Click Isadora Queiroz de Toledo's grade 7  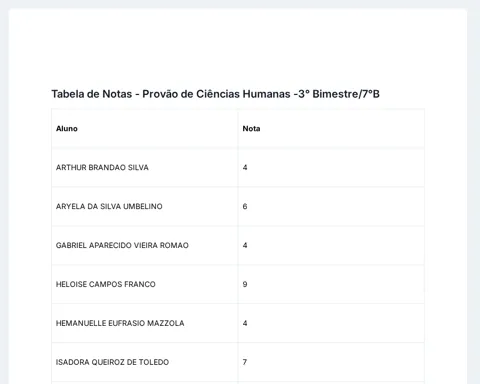[x=245, y=362]
